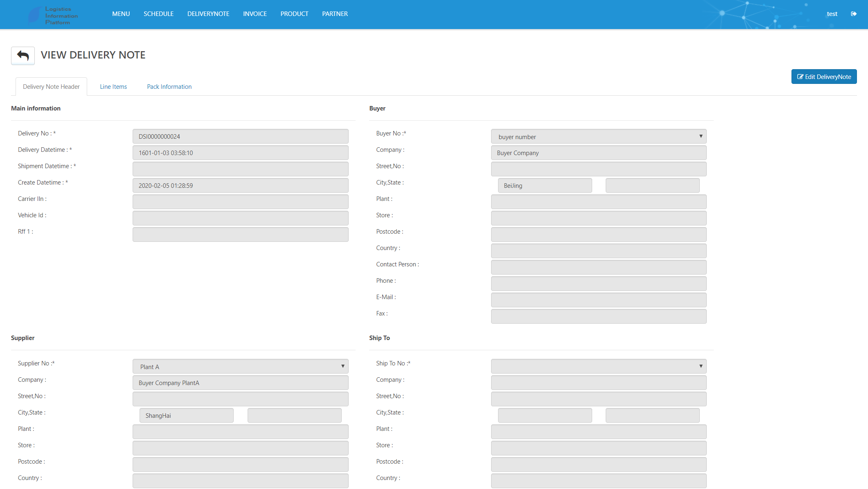This screenshot has height=489, width=868.
Task: Open the INVOICE navigation item
Action: (255, 14)
